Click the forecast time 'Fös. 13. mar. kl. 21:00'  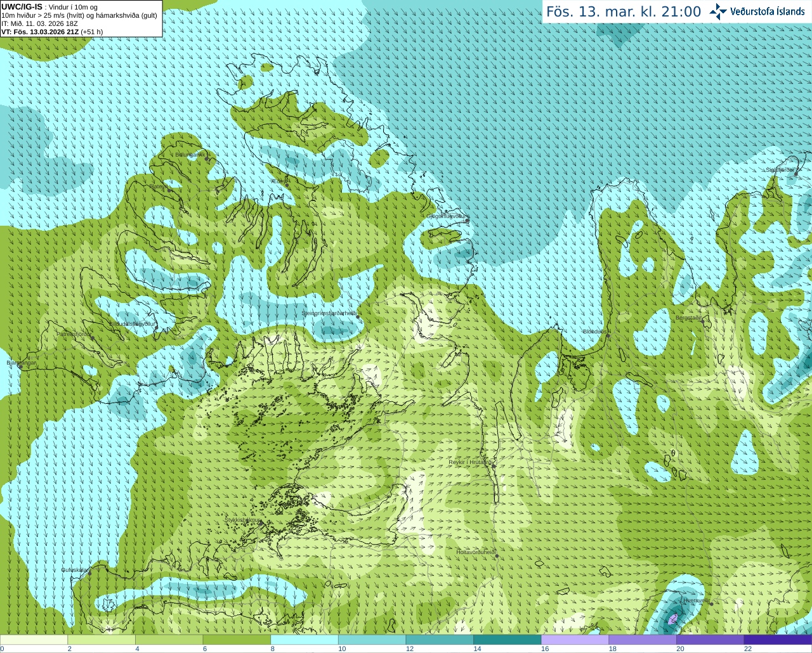(624, 12)
